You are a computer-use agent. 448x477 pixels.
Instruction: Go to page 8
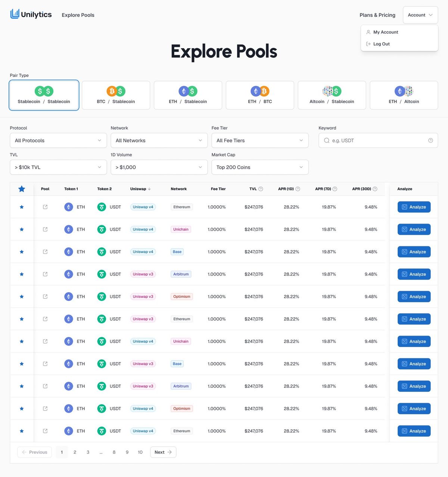click(114, 452)
